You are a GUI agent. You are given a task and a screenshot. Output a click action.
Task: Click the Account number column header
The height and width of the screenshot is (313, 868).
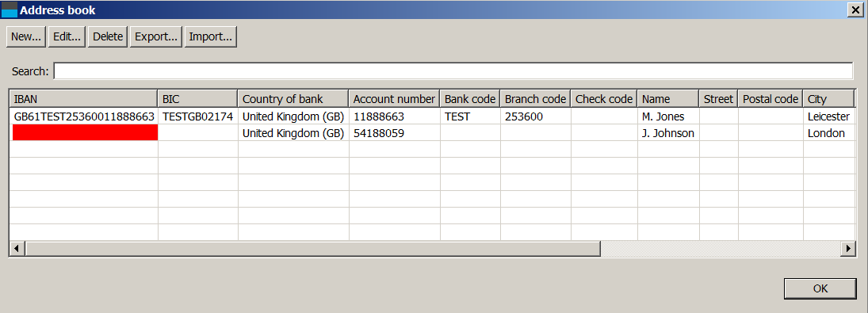click(394, 99)
